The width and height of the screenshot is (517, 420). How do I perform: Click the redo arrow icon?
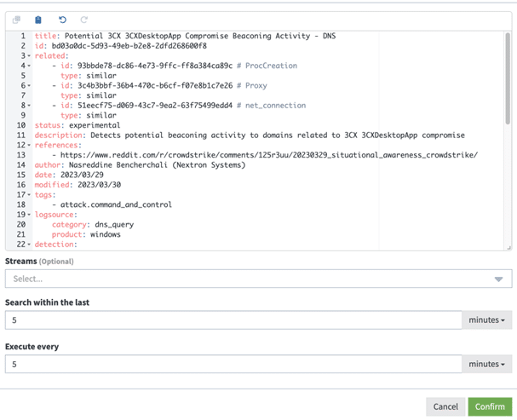tap(83, 20)
